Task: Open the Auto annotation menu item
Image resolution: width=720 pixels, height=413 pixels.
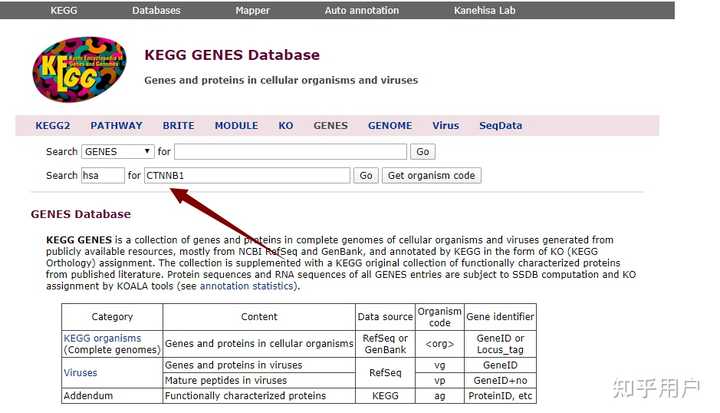Action: tap(362, 10)
